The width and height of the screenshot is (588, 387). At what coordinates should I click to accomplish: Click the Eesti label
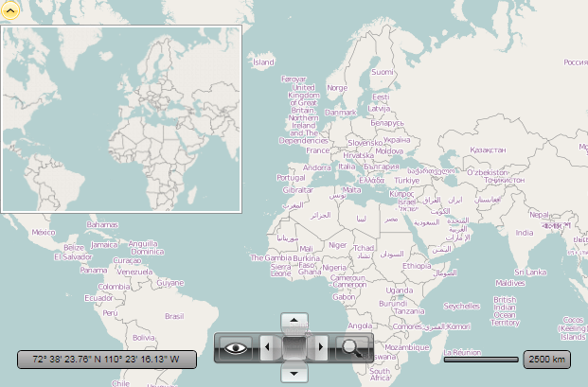pos(381,97)
